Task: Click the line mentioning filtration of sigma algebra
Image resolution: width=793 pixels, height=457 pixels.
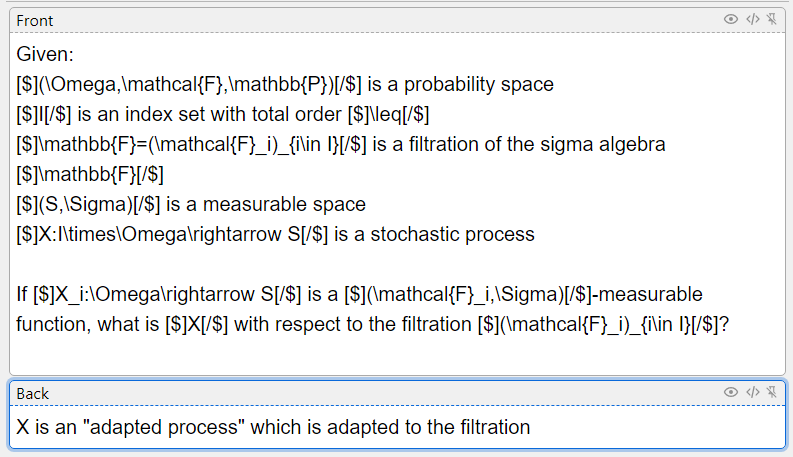Action: (340, 145)
